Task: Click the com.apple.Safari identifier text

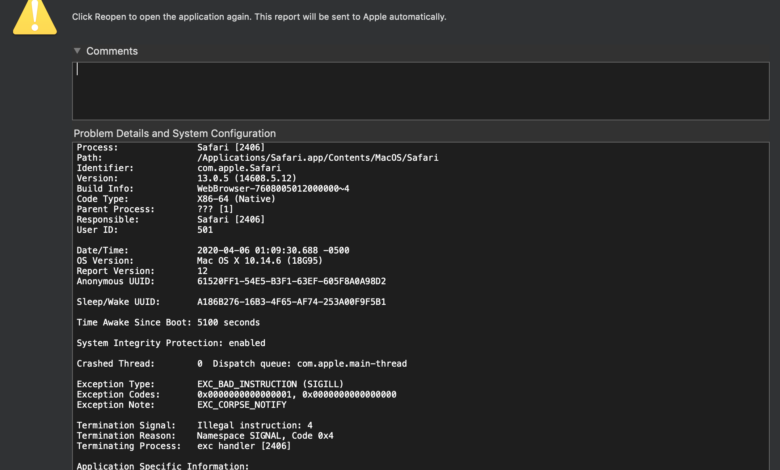Action: tap(239, 168)
